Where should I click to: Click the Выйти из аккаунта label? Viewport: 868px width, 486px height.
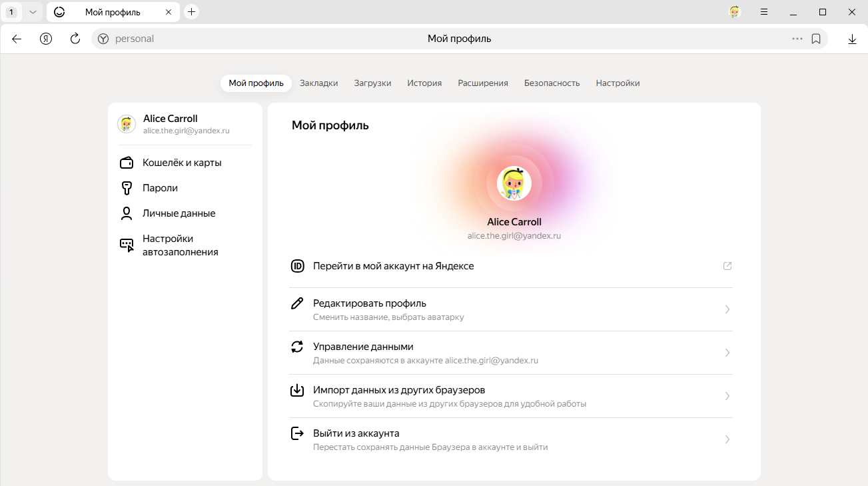click(356, 433)
